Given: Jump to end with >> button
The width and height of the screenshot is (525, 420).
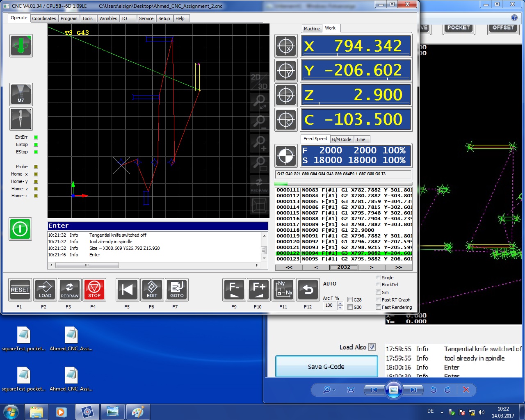Looking at the screenshot, I should pyautogui.click(x=398, y=267).
